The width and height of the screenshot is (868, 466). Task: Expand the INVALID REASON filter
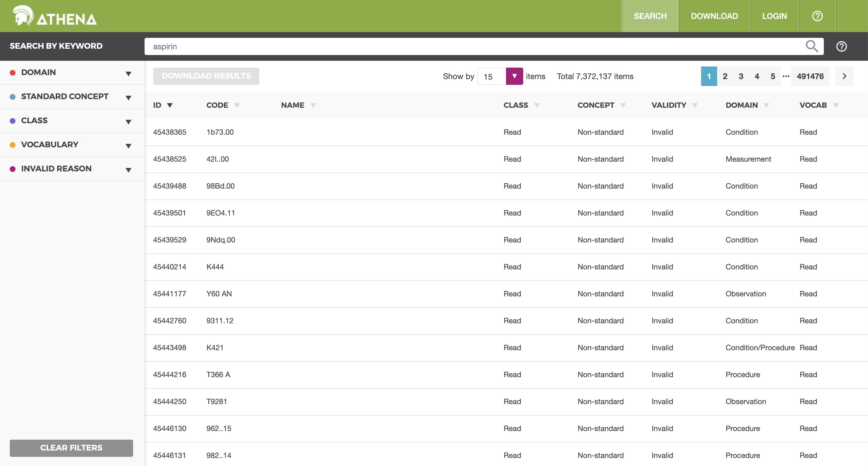click(128, 170)
